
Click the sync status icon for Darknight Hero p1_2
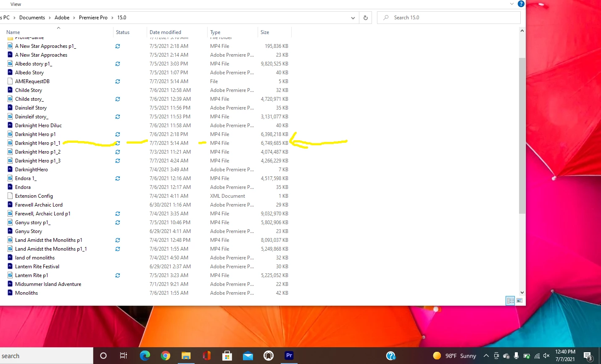pos(118,152)
